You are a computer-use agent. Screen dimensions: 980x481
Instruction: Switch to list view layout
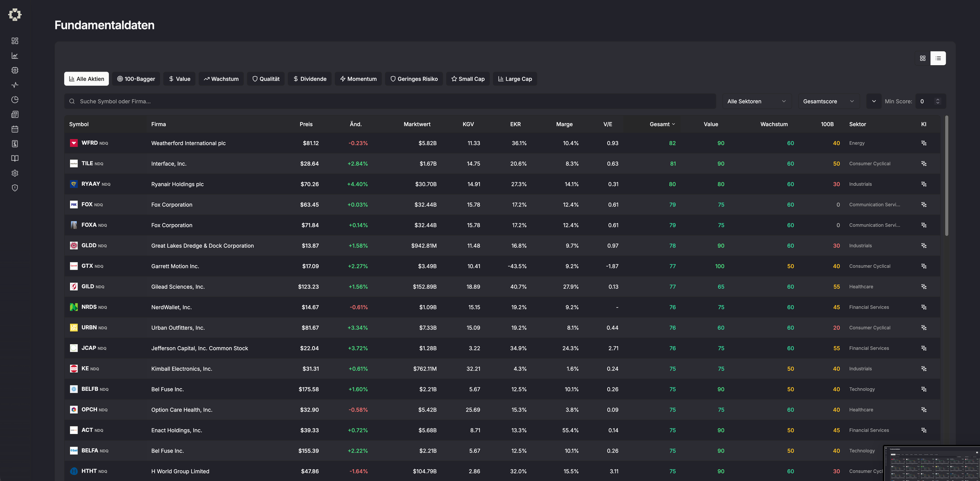coord(938,58)
